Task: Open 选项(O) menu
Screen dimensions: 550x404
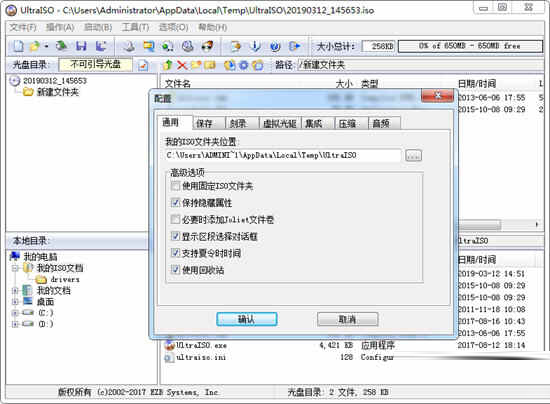Action: (x=173, y=27)
